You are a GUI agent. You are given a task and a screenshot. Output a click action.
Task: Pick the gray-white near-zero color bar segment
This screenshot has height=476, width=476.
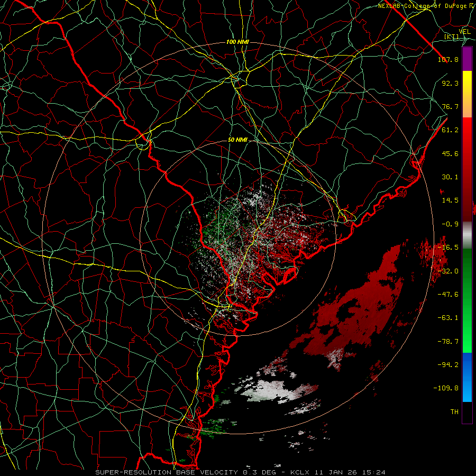click(x=467, y=235)
